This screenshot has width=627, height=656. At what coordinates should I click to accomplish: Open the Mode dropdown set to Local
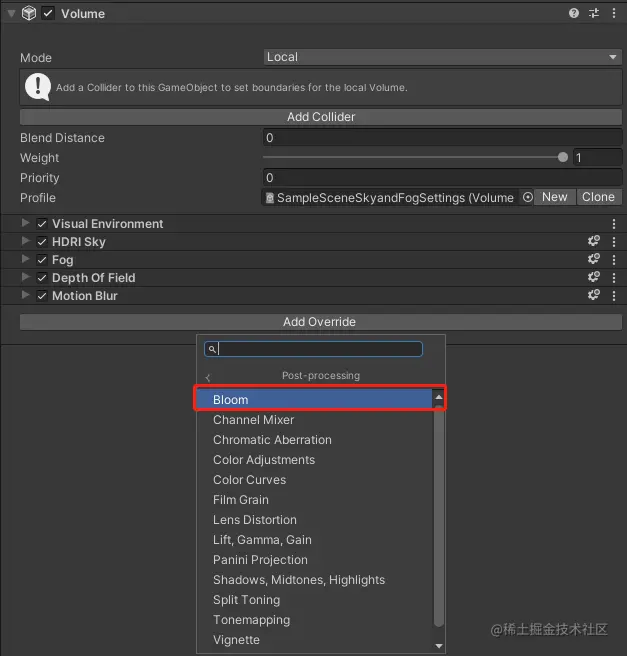coord(442,57)
